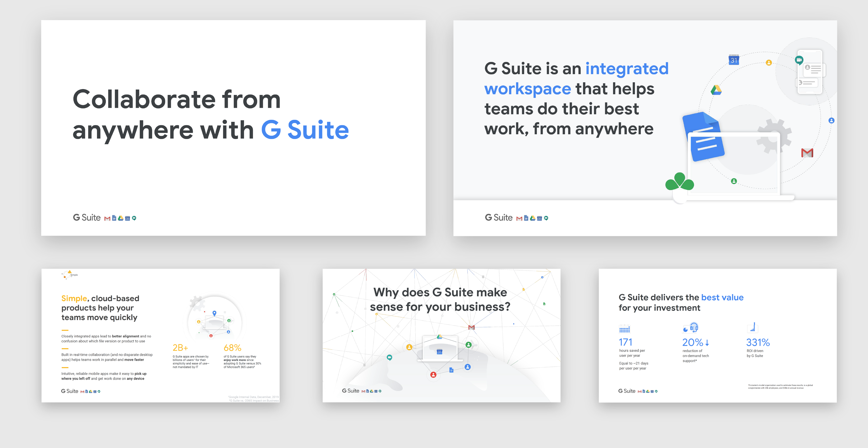
Task: Click the blue person icon at the orbit's right edge
Action: (831, 121)
